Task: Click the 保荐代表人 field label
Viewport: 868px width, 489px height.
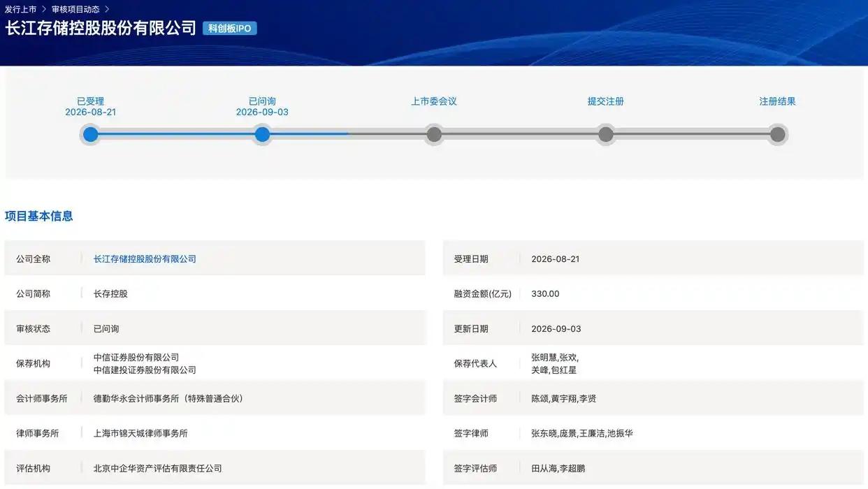Action: [x=475, y=364]
